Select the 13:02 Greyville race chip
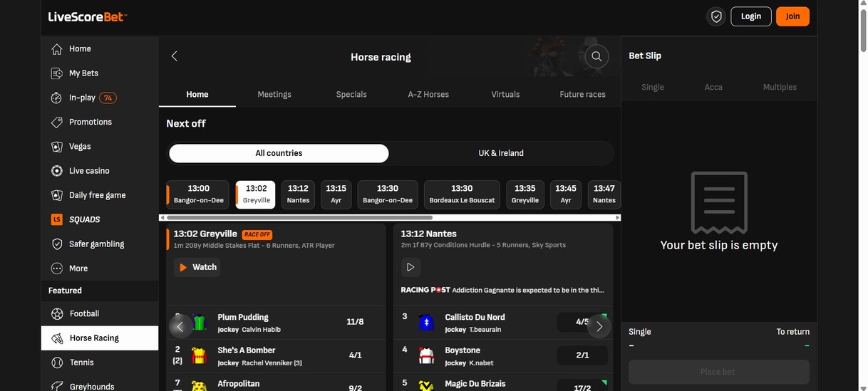The image size is (868, 391). pos(256,194)
